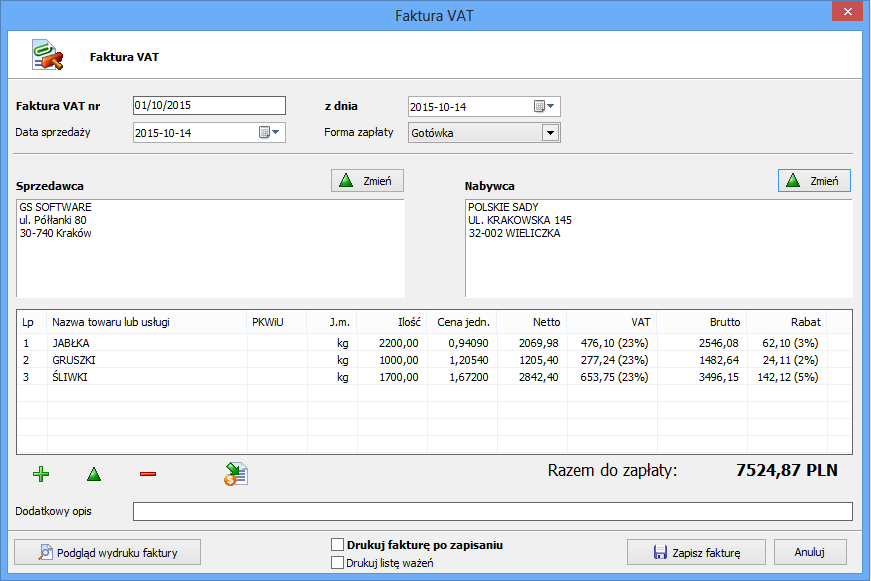Open calendar for 'z dnia' date
The width and height of the screenshot is (871, 581).
click(545, 107)
